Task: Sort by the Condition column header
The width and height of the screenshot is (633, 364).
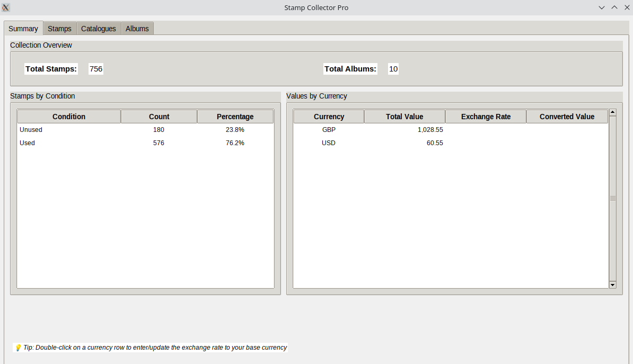Action: click(69, 117)
